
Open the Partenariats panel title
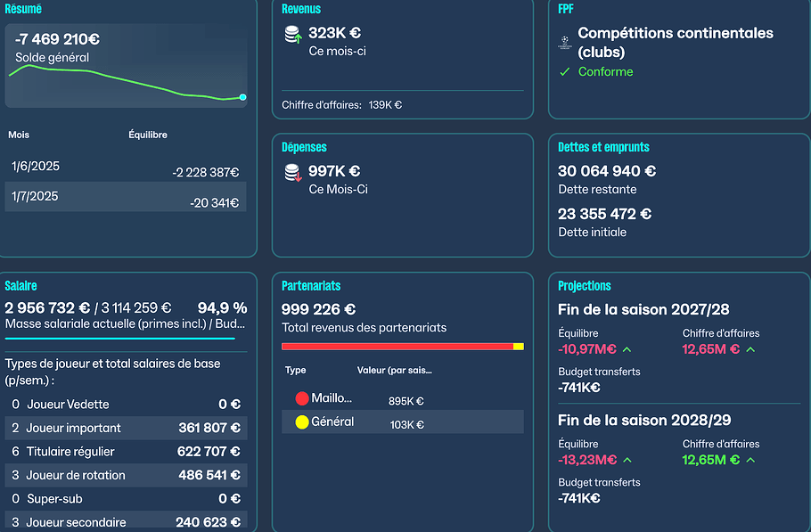311,286
